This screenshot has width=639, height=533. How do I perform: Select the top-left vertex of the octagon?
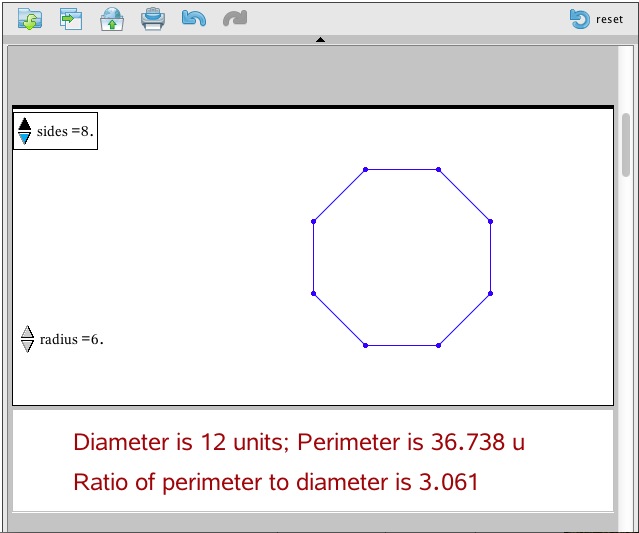[366, 170]
